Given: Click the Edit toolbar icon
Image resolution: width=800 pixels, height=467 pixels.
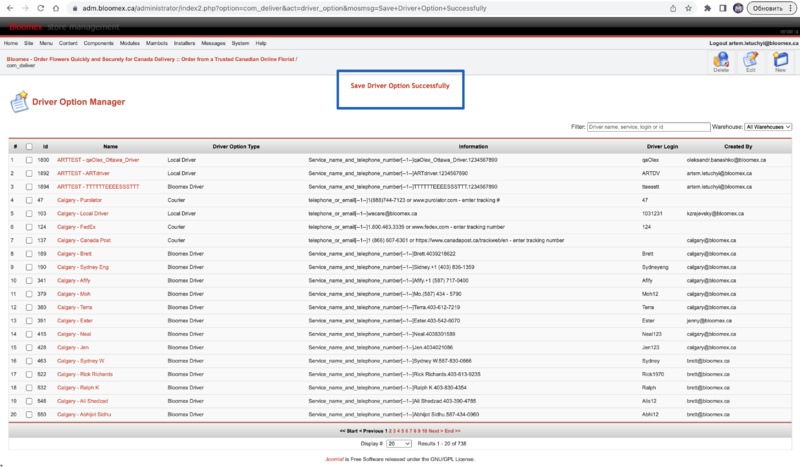Looking at the screenshot, I should 751,62.
